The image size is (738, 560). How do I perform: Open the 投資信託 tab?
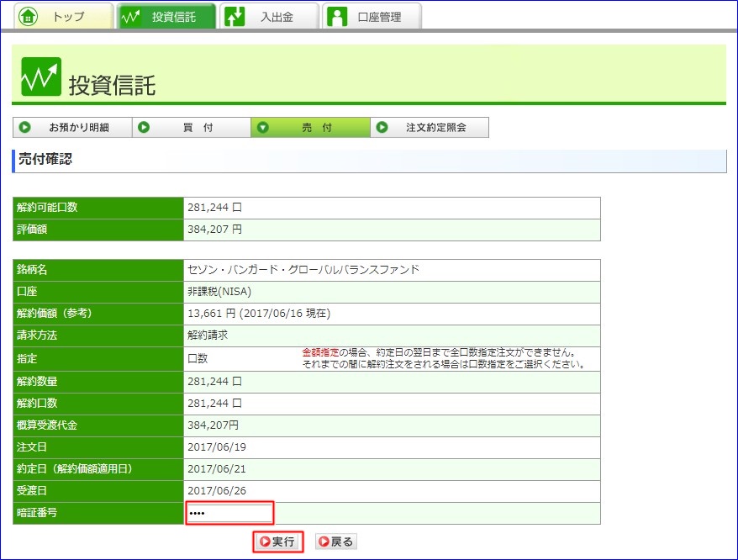click(166, 16)
